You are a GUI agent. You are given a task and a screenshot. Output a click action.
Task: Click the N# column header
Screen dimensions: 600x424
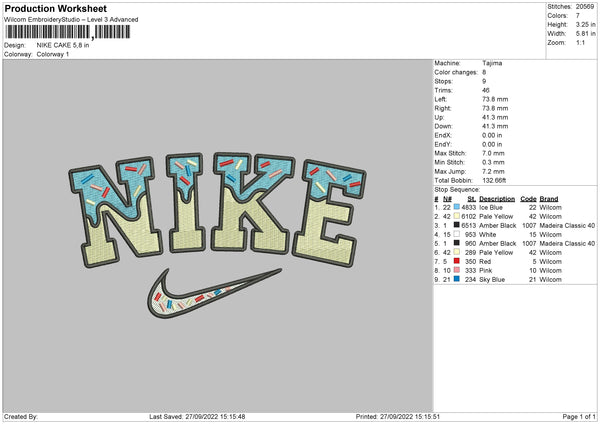pyautogui.click(x=447, y=199)
